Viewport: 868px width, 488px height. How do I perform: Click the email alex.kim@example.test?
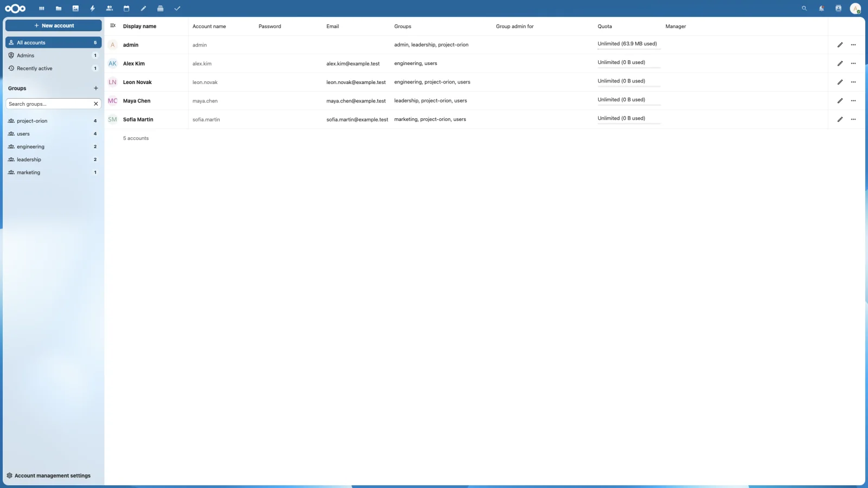[x=353, y=63]
